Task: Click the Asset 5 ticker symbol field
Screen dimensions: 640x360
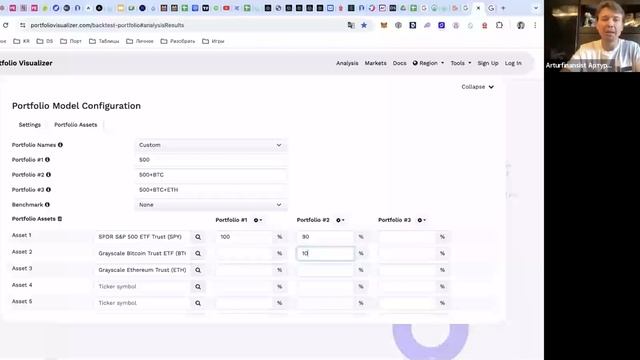Action: click(x=143, y=303)
